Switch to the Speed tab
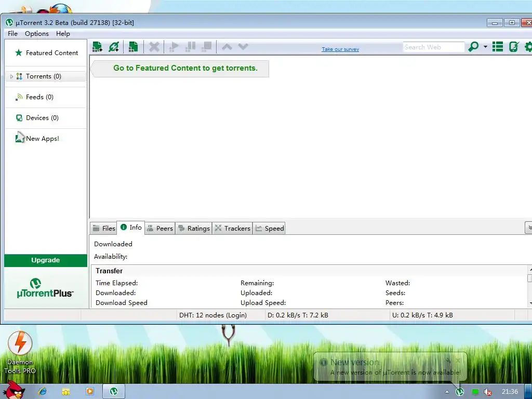Viewport: 532px width, 399px height. coord(270,229)
